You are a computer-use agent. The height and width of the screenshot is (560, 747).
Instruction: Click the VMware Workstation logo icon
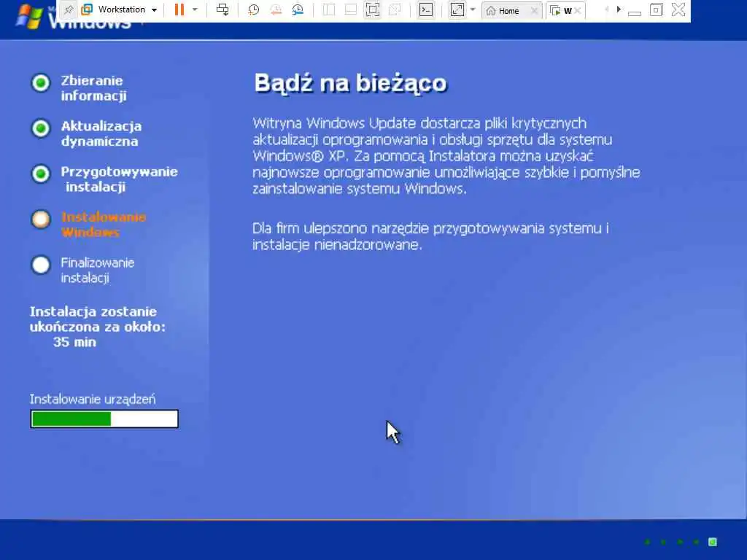(87, 9)
